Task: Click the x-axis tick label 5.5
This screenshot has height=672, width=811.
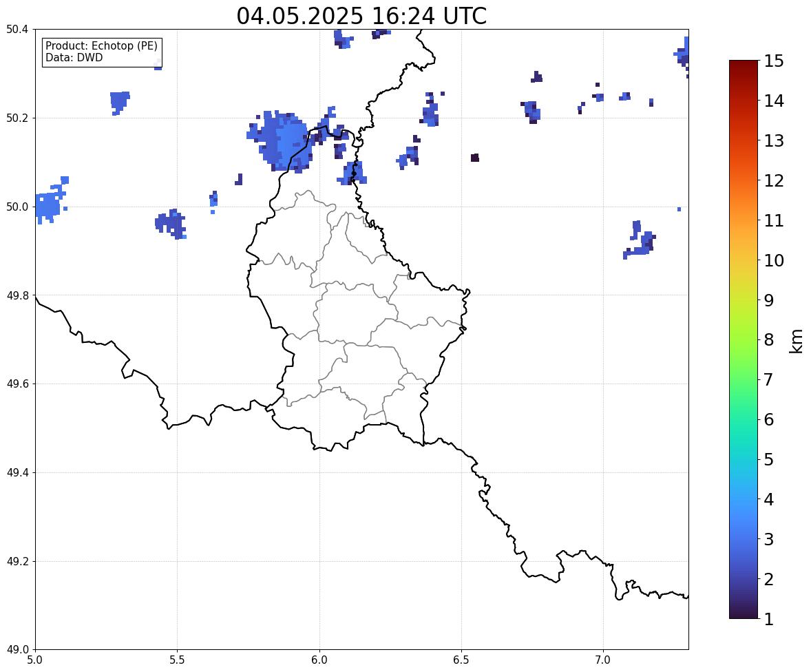Action: (x=177, y=660)
